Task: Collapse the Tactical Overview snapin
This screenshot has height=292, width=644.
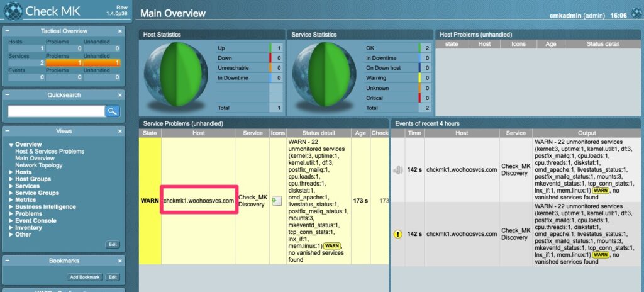Action: (8, 31)
